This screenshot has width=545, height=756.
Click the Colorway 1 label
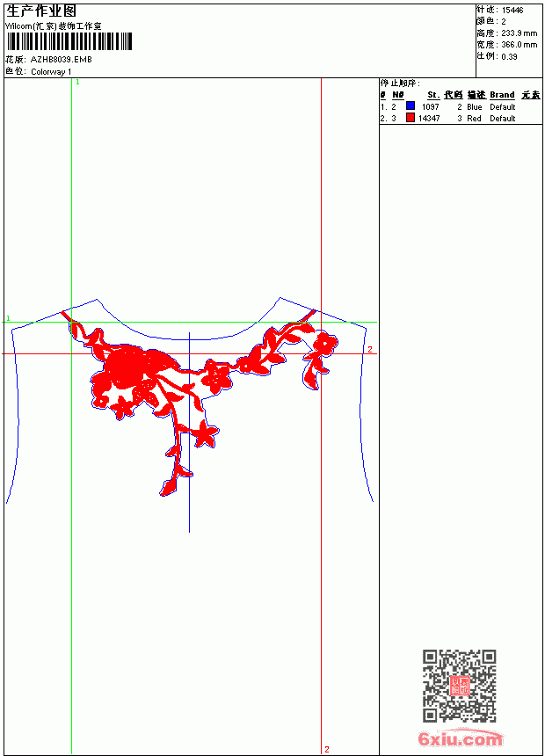51,72
